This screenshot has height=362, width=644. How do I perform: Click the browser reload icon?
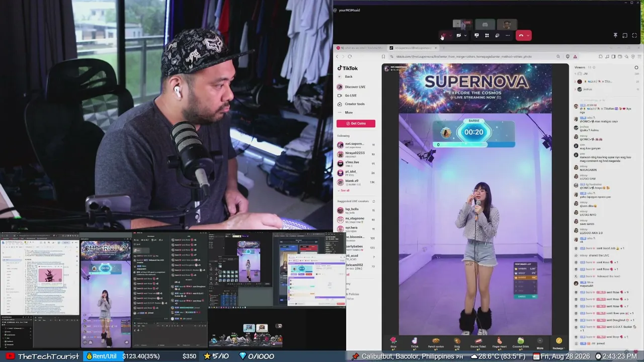click(x=350, y=57)
